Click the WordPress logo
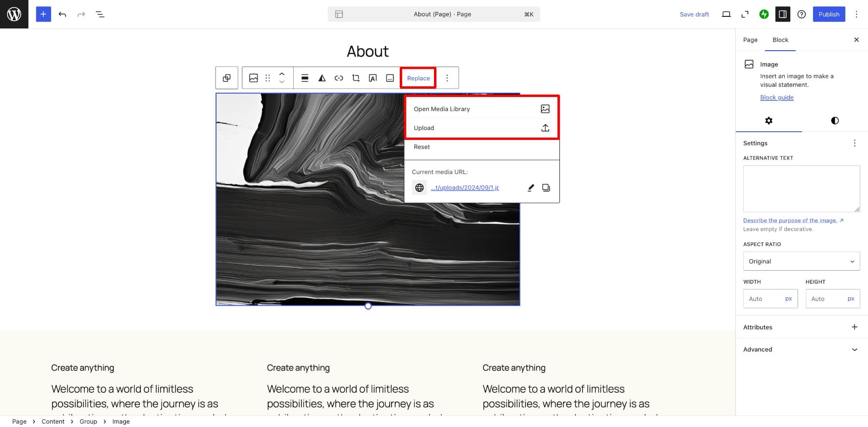 [x=14, y=14]
